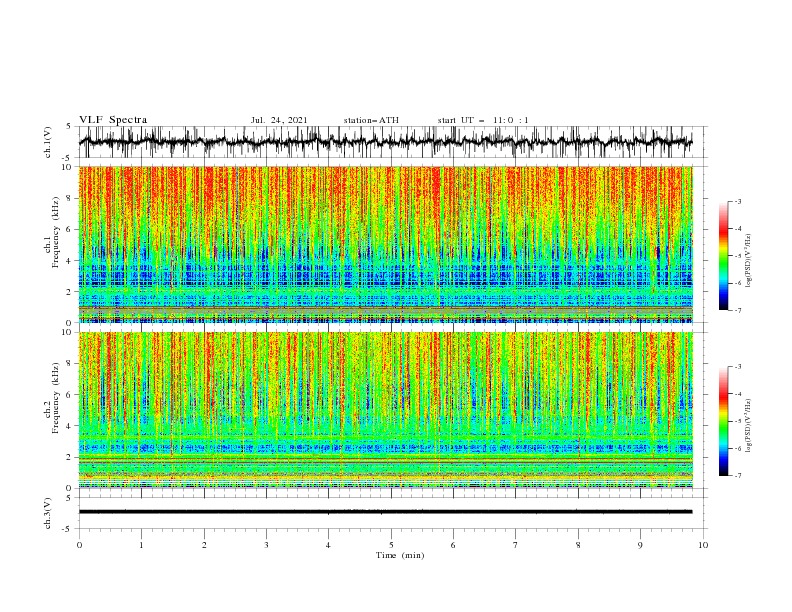Click the ch.3 flat waveform trace
Image resolution: width=792 pixels, height=612 pixels.
pos(385,512)
